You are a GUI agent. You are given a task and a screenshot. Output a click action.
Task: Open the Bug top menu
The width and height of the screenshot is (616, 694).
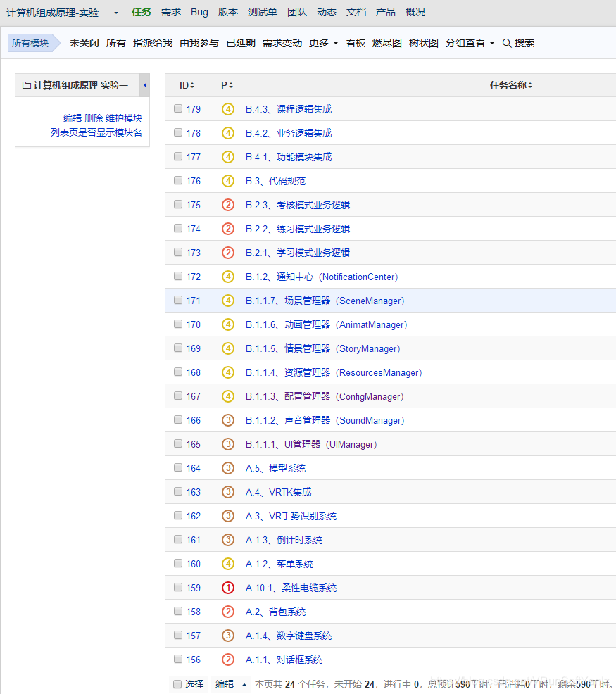(x=199, y=13)
